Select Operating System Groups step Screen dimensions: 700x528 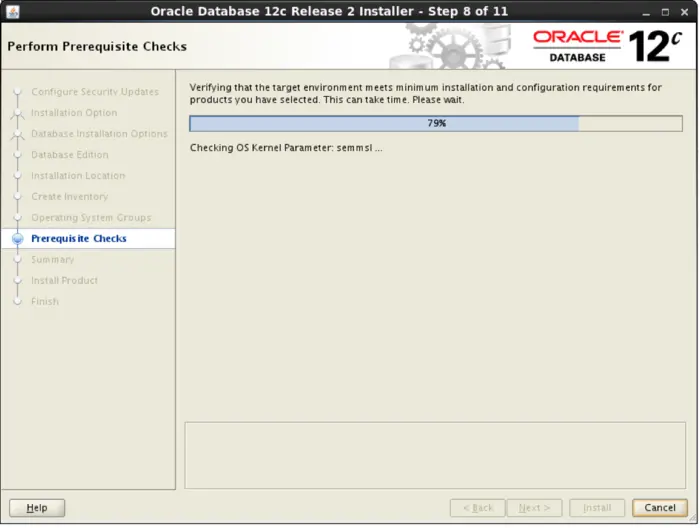click(91, 217)
